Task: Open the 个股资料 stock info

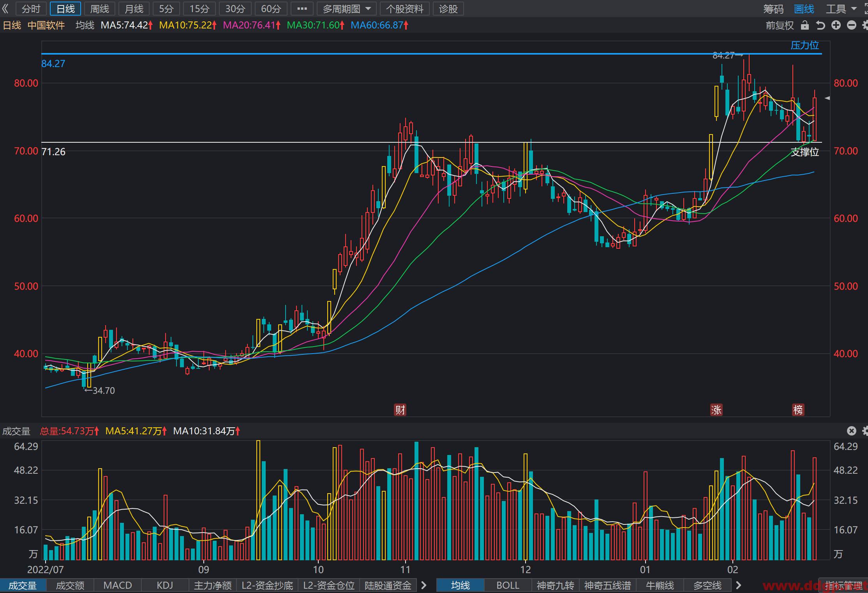Action: 404,9
